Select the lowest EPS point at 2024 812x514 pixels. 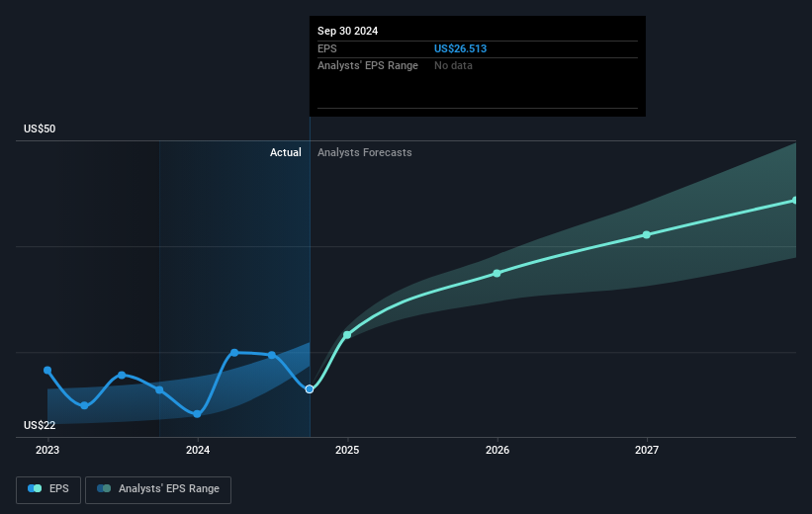197,414
